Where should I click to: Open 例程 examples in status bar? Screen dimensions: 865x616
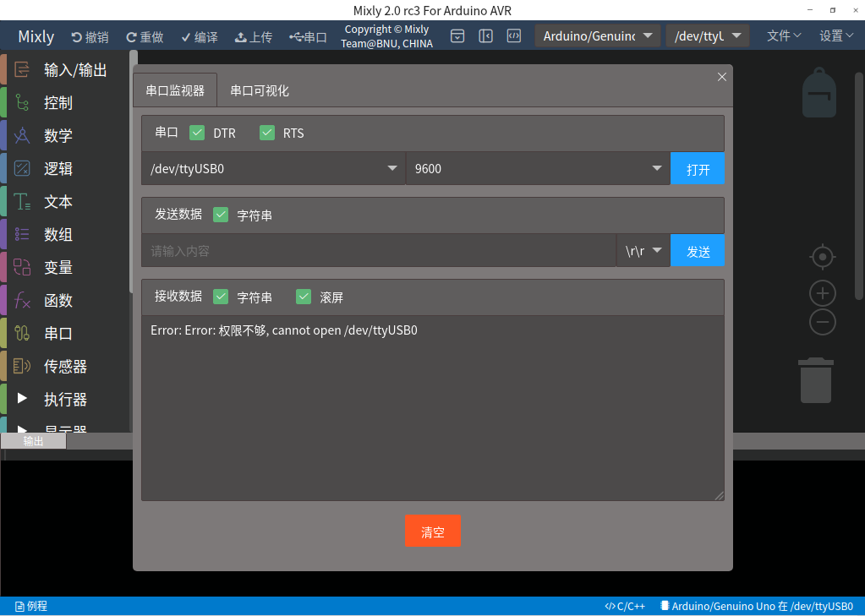[x=31, y=606]
